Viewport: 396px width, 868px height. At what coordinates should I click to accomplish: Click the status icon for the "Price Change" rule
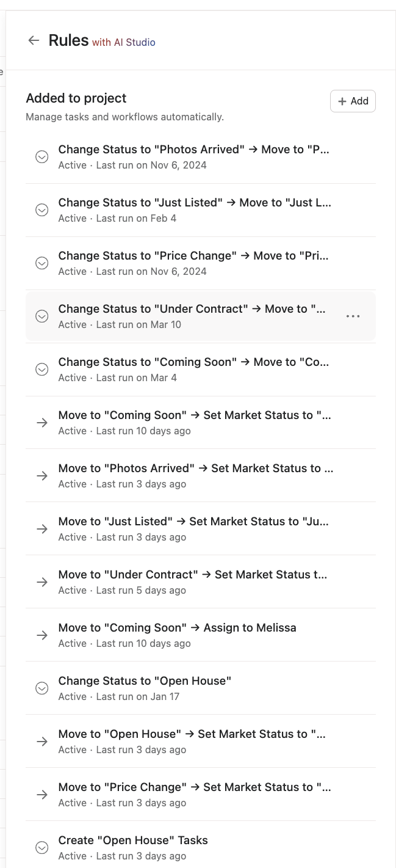coord(41,263)
